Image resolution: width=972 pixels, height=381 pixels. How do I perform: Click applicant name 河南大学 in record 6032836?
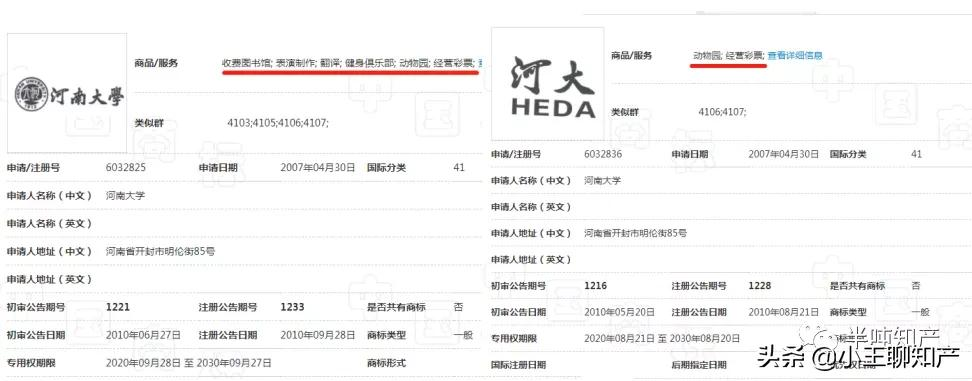click(603, 181)
